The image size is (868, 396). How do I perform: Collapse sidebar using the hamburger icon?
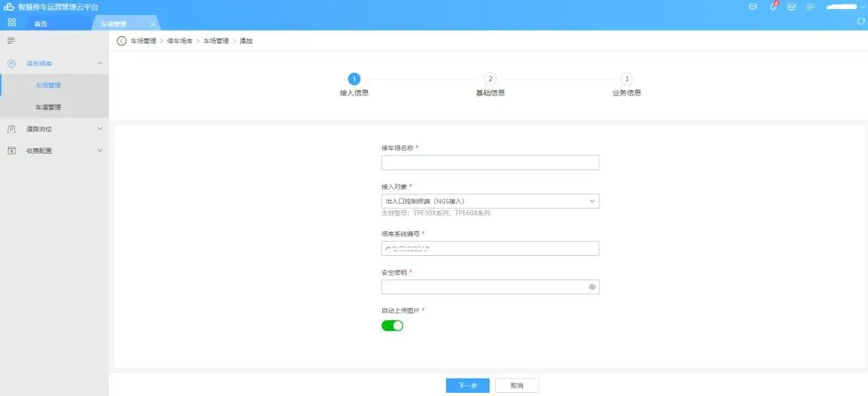click(11, 40)
